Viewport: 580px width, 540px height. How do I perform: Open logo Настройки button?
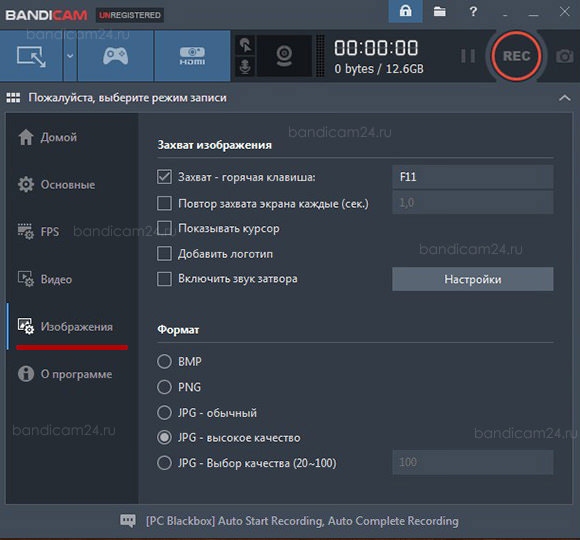coord(472,279)
